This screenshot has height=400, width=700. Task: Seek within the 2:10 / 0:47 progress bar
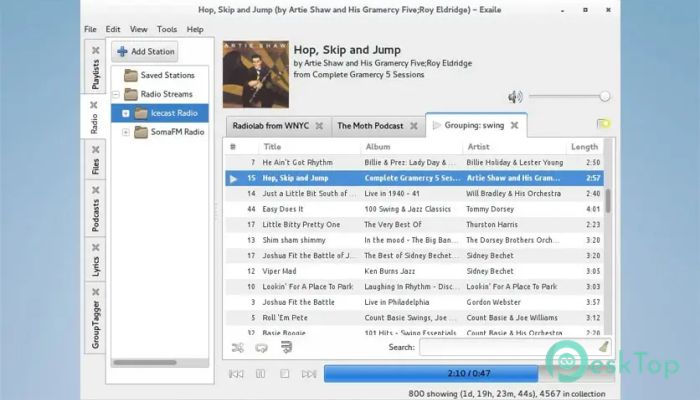pyautogui.click(x=469, y=374)
